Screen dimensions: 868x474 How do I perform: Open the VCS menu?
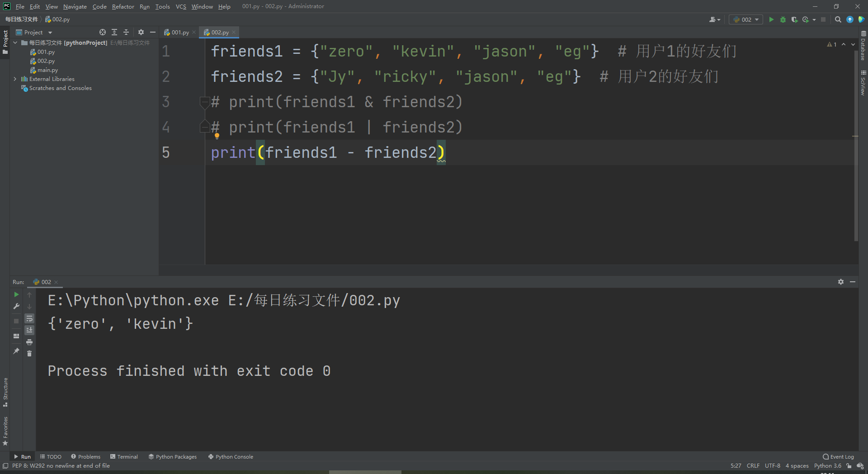pyautogui.click(x=181, y=6)
